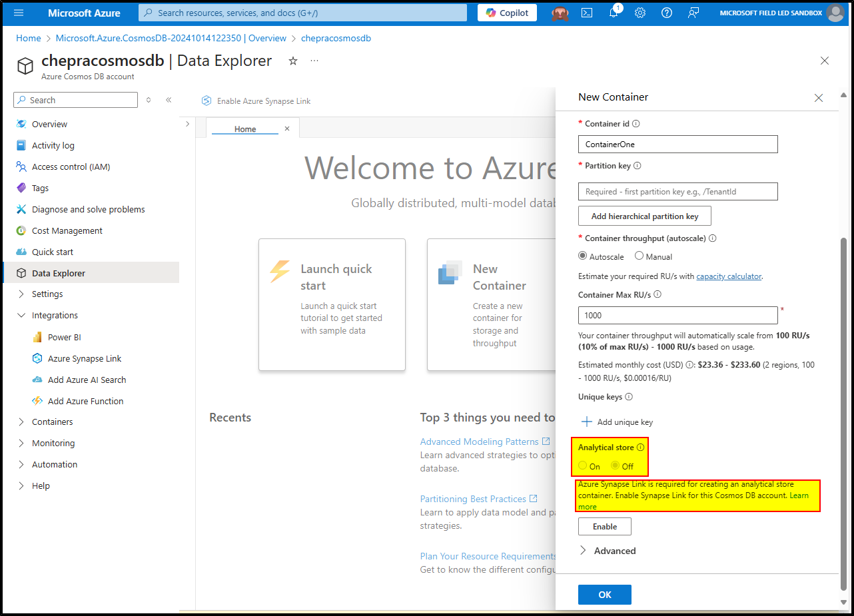The width and height of the screenshot is (854, 616).
Task: Click OK to create the container
Action: click(605, 595)
